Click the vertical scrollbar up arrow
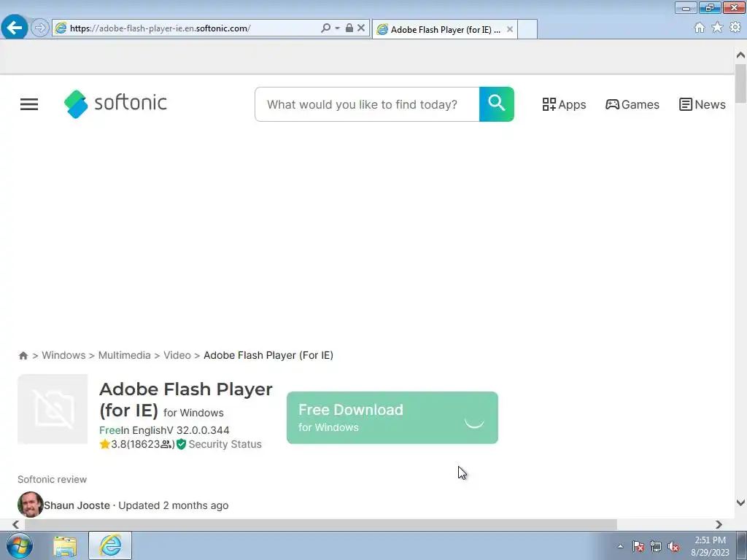747x560 pixels. tap(740, 55)
